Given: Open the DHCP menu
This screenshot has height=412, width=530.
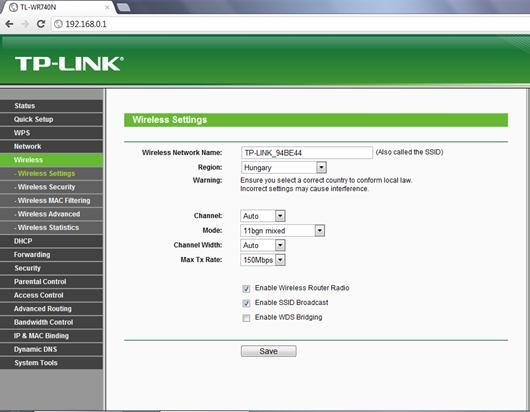Looking at the screenshot, I should [51, 241].
